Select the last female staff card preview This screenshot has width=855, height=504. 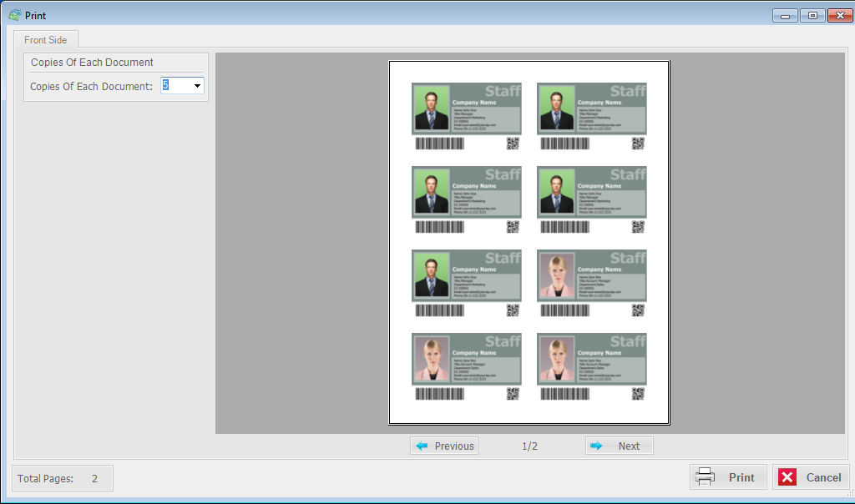tap(591, 359)
